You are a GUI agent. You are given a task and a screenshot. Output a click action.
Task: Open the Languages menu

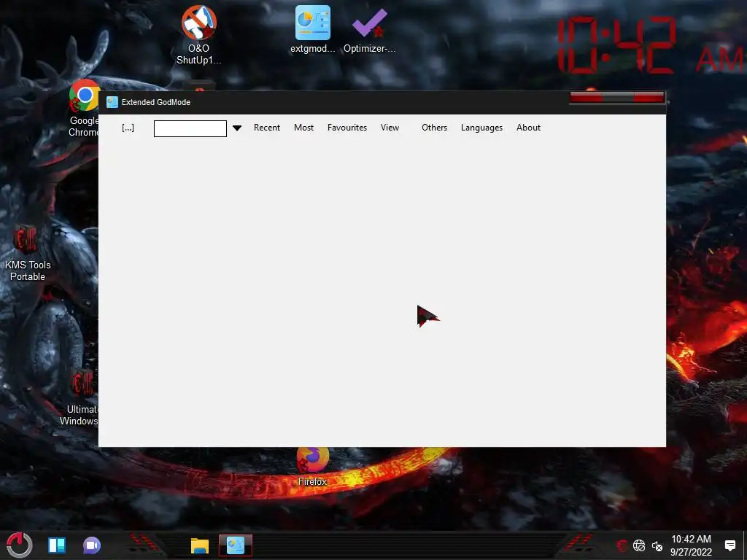(481, 128)
